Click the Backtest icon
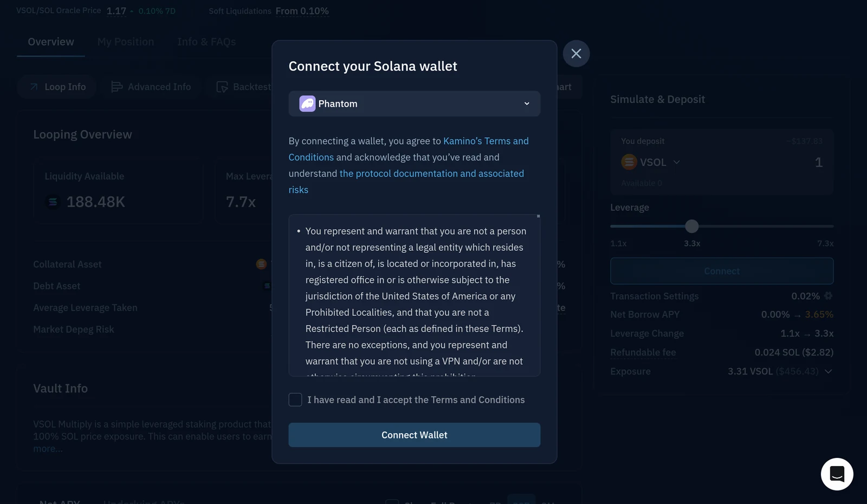 click(222, 87)
